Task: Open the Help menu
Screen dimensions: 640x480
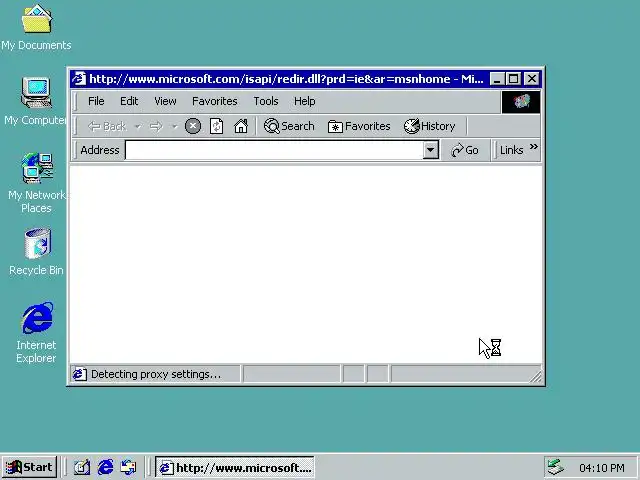Action: coord(304,101)
